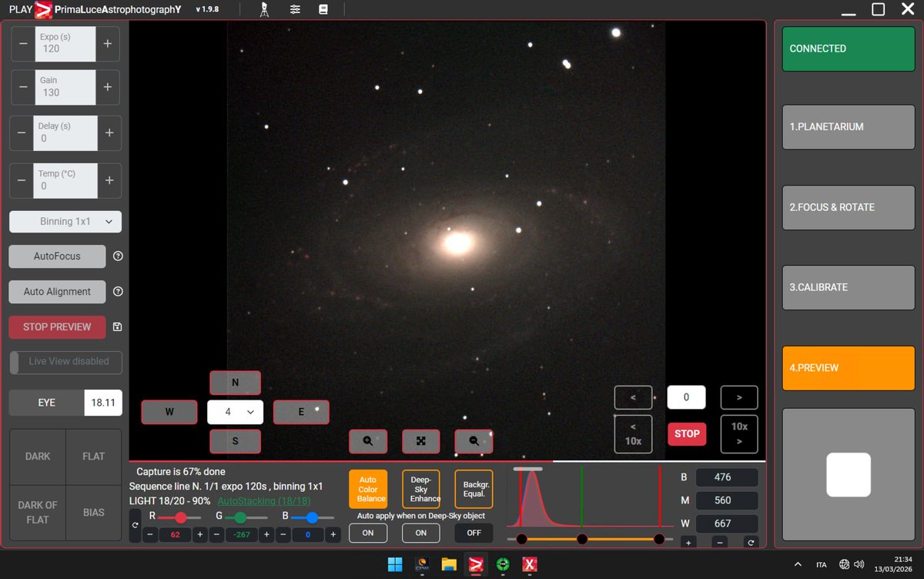924x579 pixels.
Task: Click the save disk icon next to STOP PREVIEW
Action: [117, 327]
